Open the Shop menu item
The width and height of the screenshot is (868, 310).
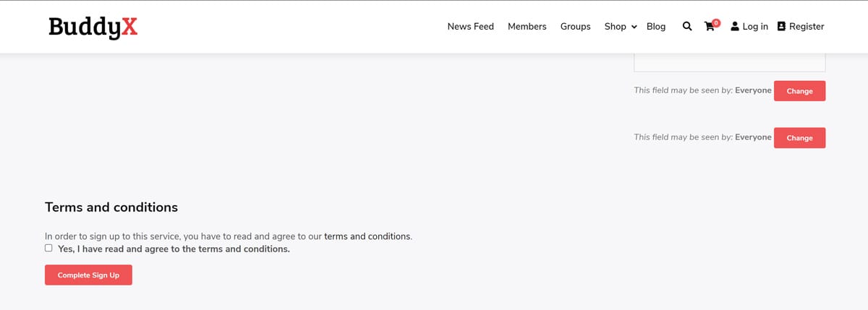(615, 27)
